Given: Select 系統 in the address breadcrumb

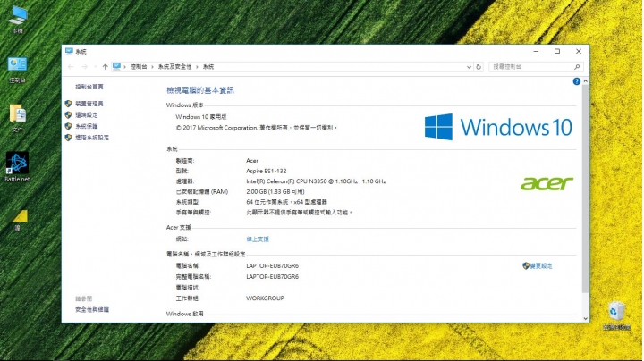Looking at the screenshot, I should coord(208,67).
